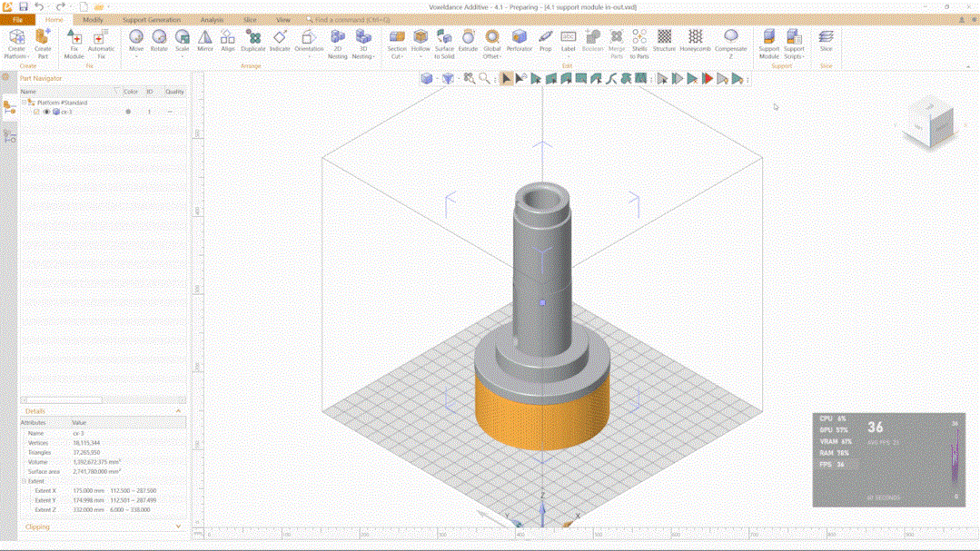The width and height of the screenshot is (980, 551).
Task: Open the Compensate Z tool
Action: (x=730, y=43)
